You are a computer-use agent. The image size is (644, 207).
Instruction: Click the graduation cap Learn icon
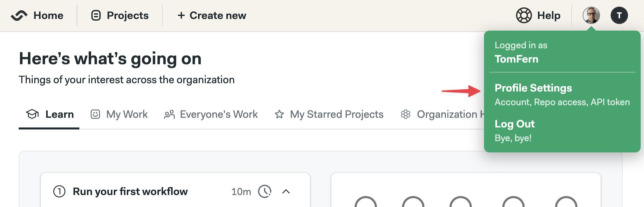[32, 114]
